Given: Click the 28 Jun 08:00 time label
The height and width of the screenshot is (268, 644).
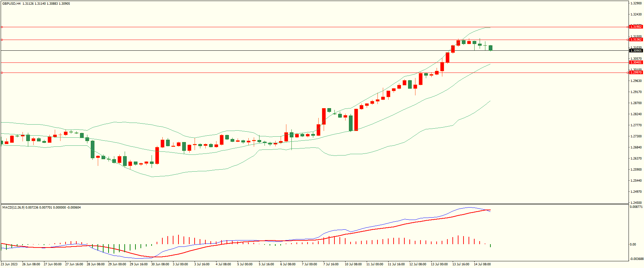Looking at the screenshot, I should tap(95, 264).
